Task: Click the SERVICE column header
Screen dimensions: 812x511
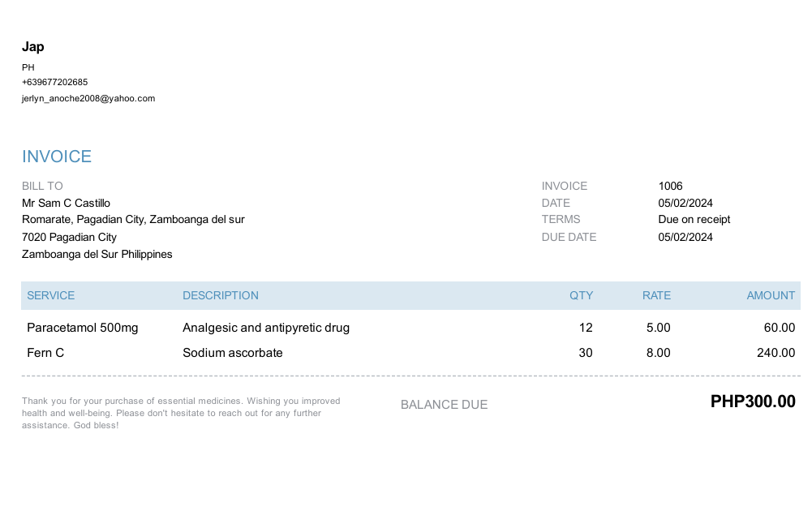Action: point(50,295)
